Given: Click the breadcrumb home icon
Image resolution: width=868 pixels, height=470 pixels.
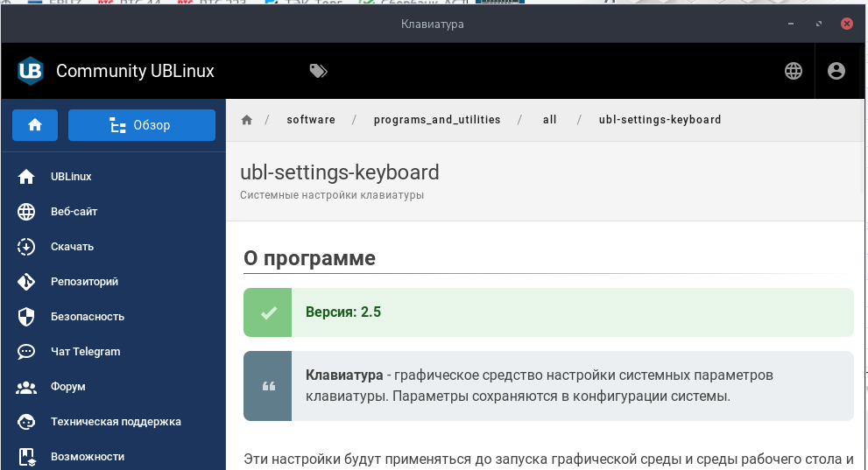Looking at the screenshot, I should (247, 120).
